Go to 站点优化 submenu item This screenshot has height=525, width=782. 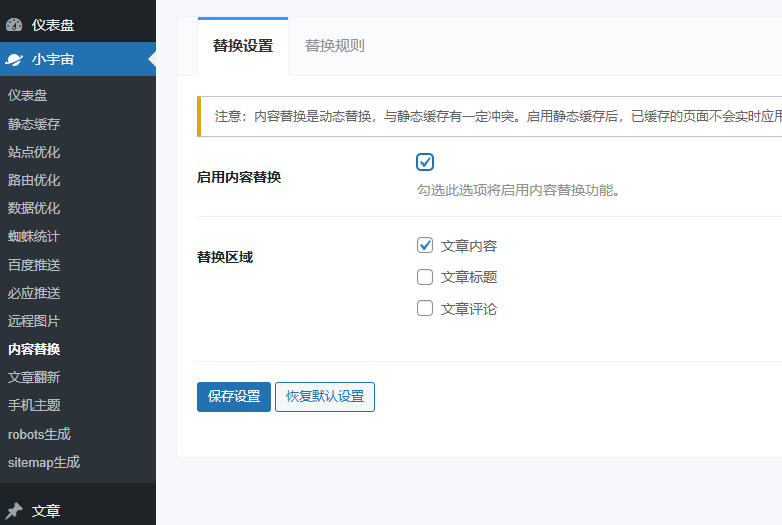click(x=34, y=152)
